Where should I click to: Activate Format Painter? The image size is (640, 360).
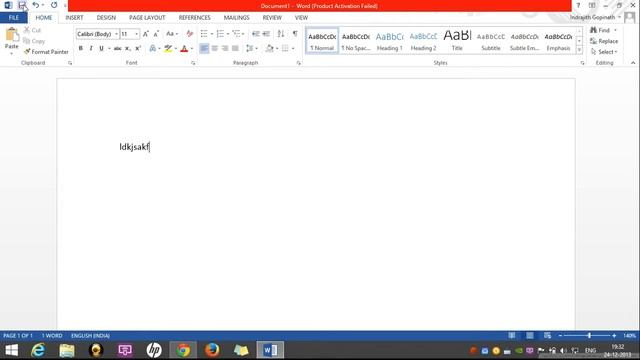tap(46, 52)
